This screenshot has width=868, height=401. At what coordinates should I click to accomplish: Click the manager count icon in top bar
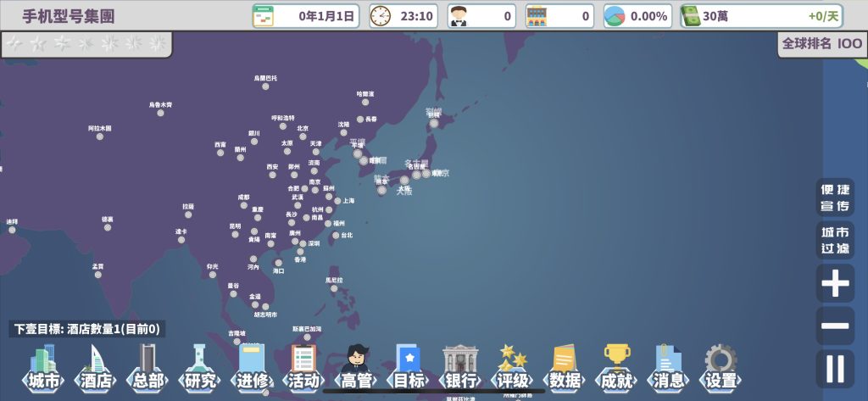click(458, 16)
